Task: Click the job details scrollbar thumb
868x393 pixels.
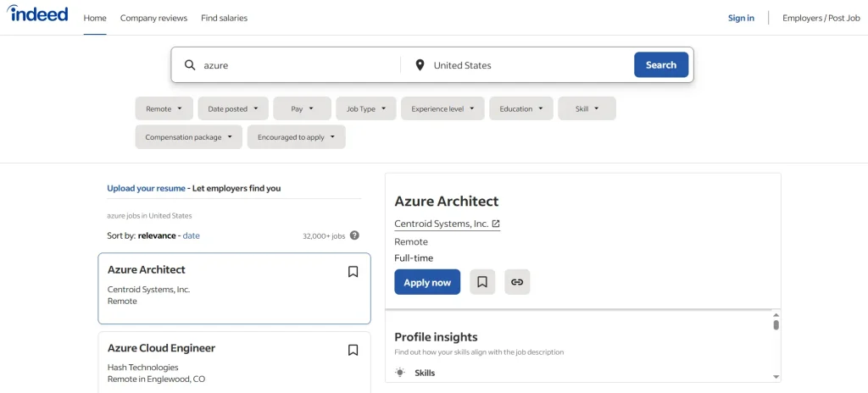Action: pos(776,325)
